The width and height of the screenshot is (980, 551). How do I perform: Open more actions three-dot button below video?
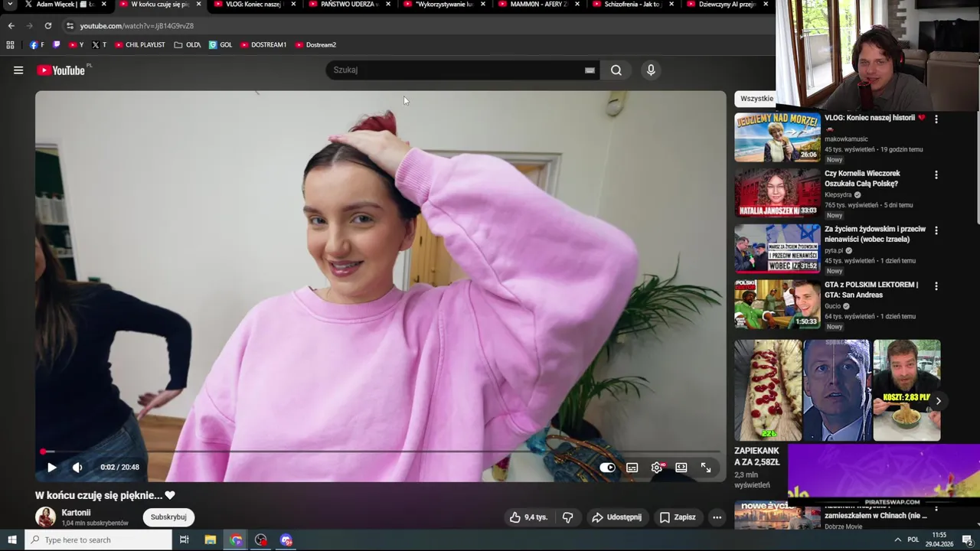tap(717, 517)
